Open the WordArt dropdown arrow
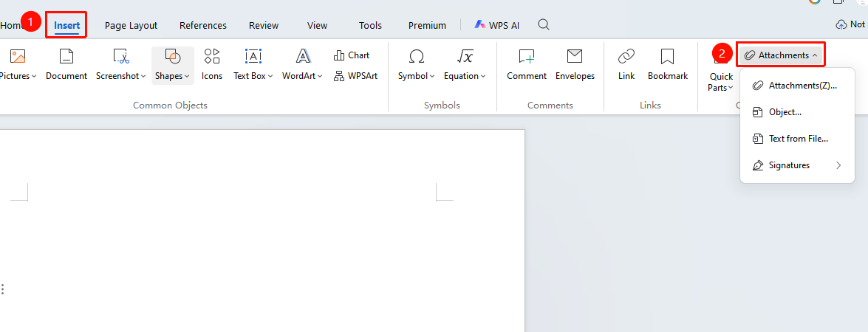Screen dimensions: 868x332 320,76
